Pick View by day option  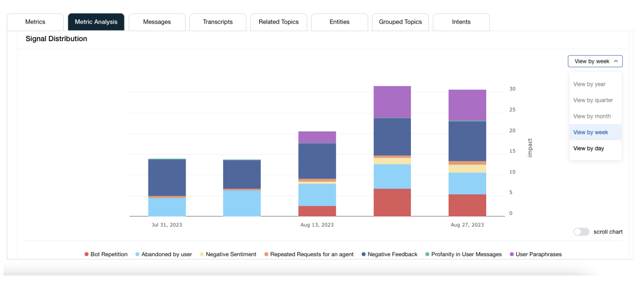pos(588,148)
